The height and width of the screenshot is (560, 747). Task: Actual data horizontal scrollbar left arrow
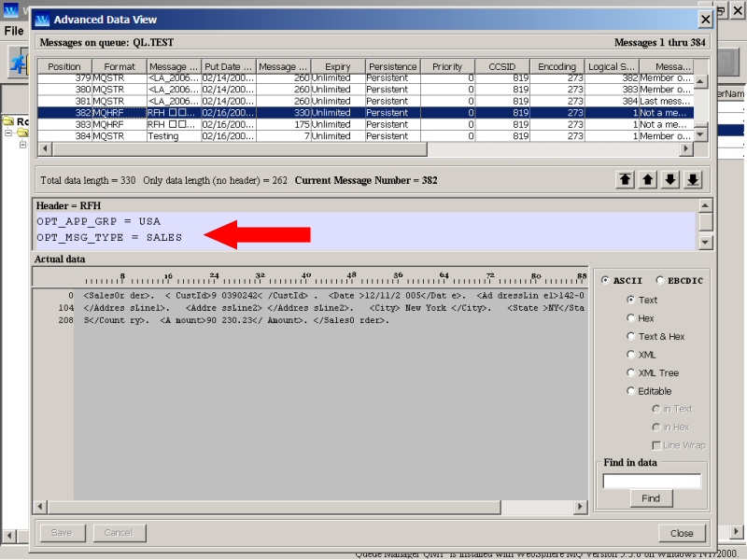point(40,507)
